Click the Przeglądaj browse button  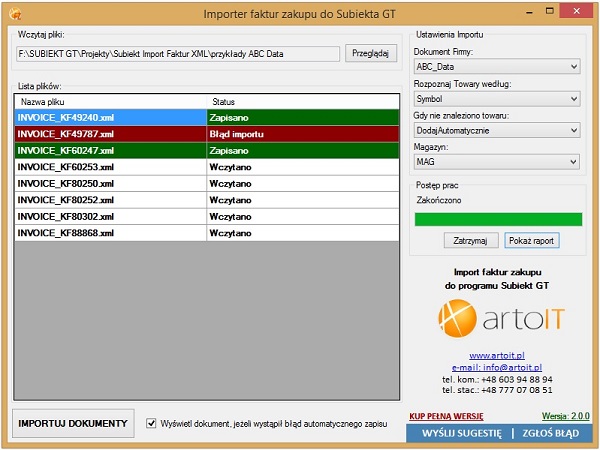tap(370, 53)
